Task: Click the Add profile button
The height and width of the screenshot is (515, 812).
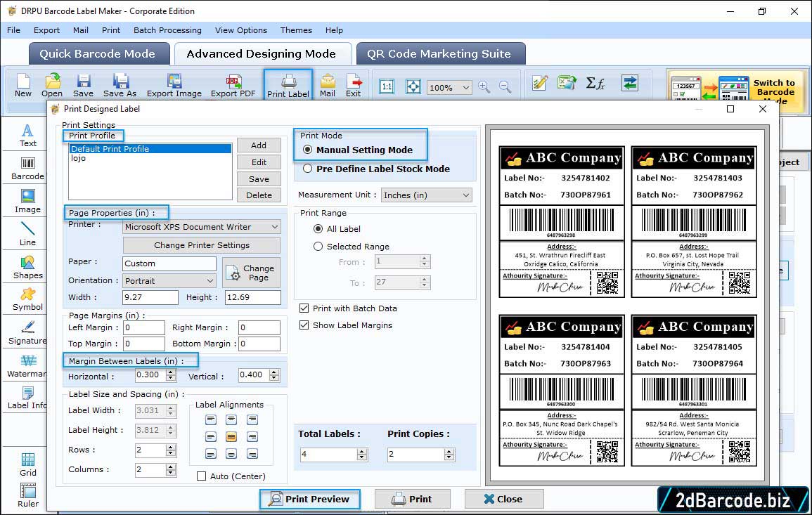Action: point(259,145)
